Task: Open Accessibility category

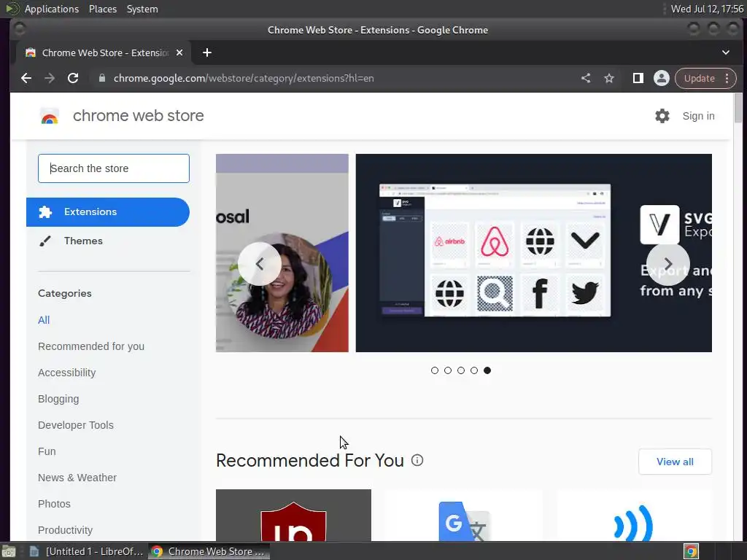Action: 66,373
